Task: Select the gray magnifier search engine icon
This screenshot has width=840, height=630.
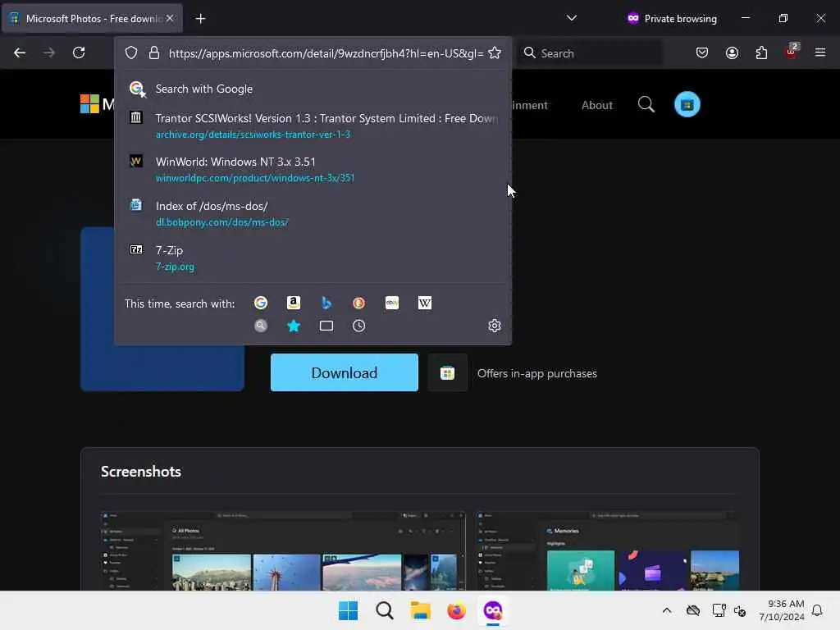Action: tap(261, 326)
